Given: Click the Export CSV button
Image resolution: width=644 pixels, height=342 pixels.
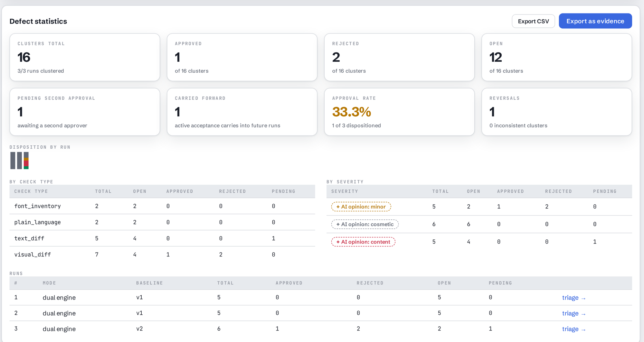Looking at the screenshot, I should tap(533, 21).
